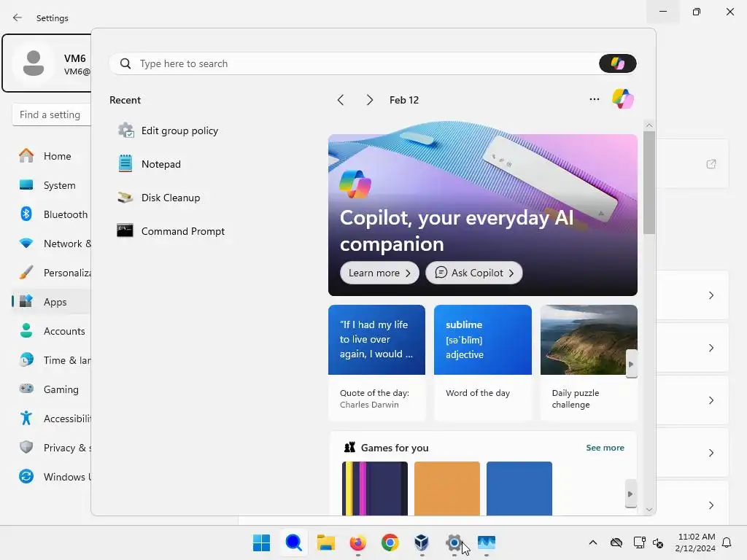Click the OneDrive cloud tray icon

[x=616, y=542]
